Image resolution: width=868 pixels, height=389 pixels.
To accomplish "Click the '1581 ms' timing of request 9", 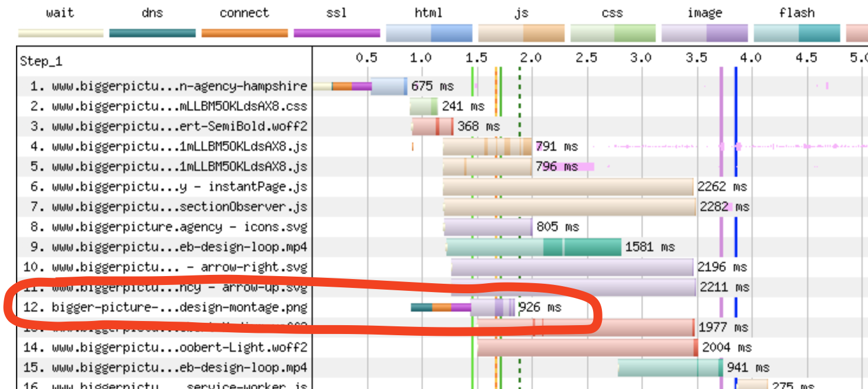I will (650, 247).
